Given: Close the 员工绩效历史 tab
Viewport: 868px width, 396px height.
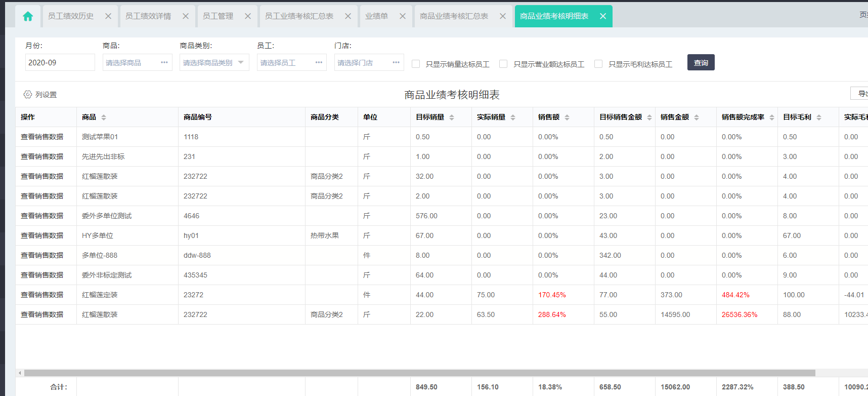Looking at the screenshot, I should tap(108, 16).
